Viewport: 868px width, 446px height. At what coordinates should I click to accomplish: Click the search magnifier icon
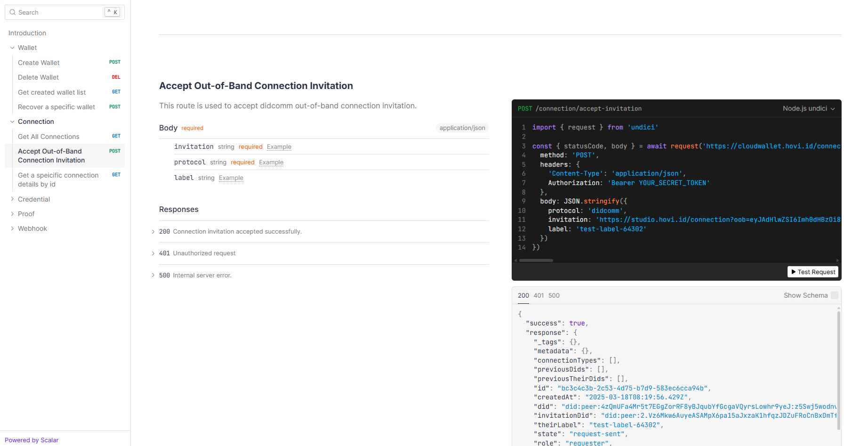click(x=13, y=12)
